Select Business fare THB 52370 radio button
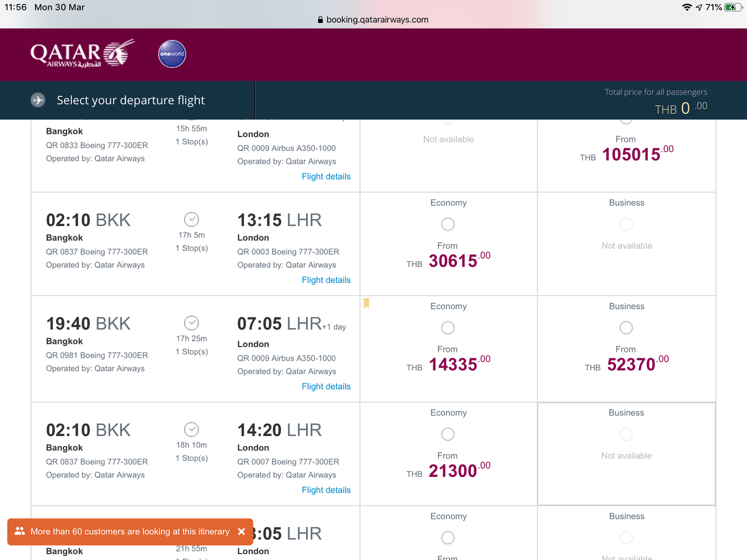The image size is (747, 560). 626,328
